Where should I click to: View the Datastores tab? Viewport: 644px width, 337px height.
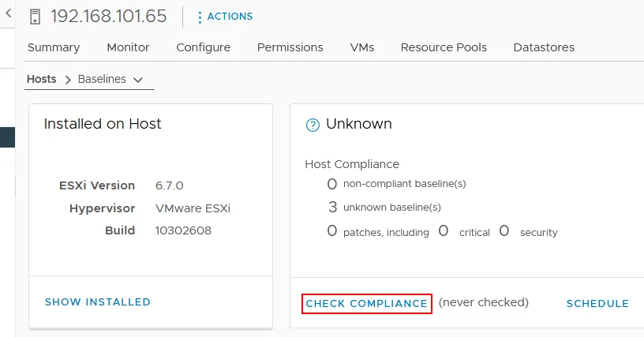pyautogui.click(x=544, y=47)
